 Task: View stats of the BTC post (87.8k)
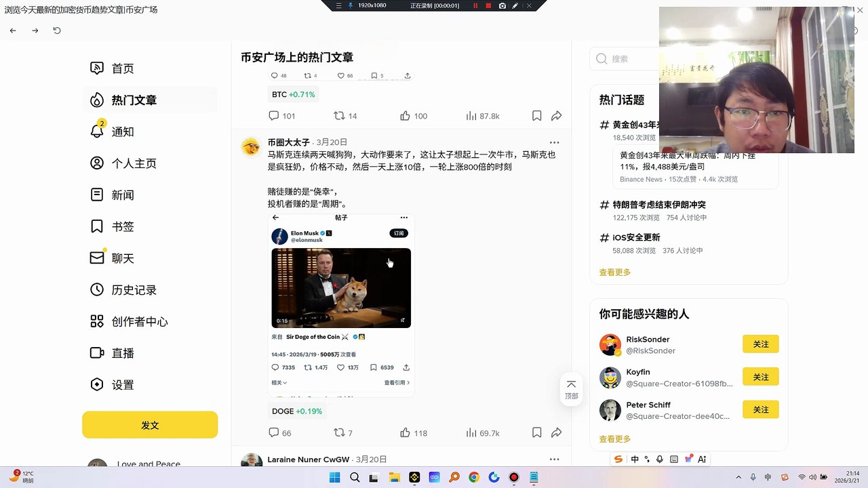tap(482, 116)
